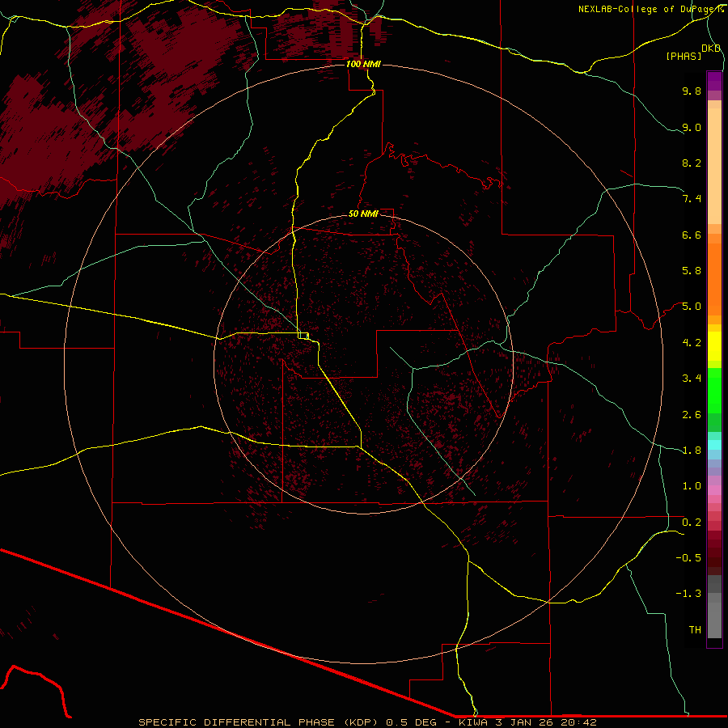Click the -0.5 value on the color scale
The image size is (728, 728).
tap(688, 558)
